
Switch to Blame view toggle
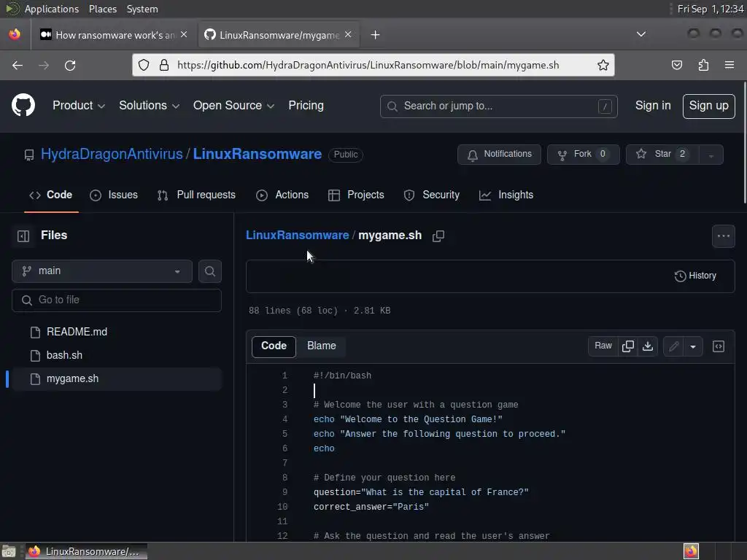coord(322,346)
